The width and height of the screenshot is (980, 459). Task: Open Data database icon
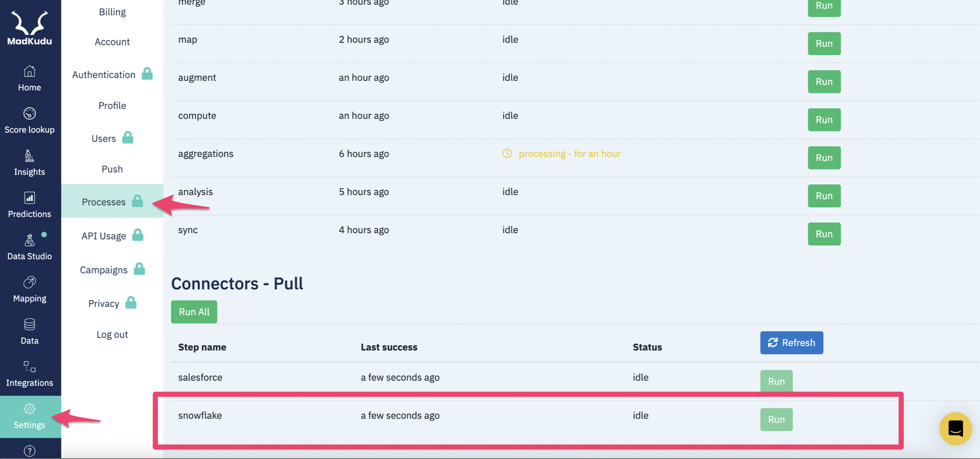point(29,325)
